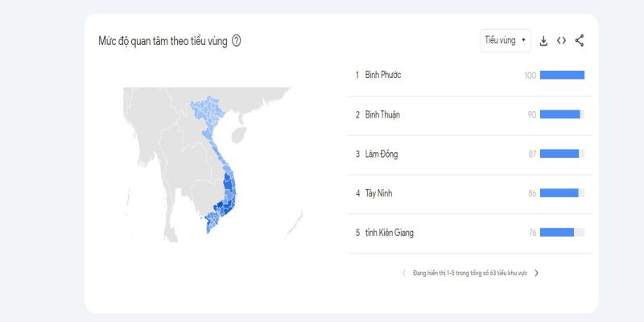The width and height of the screenshot is (644, 322).
Task: Click the Tây Ninh list entry
Action: (379, 193)
